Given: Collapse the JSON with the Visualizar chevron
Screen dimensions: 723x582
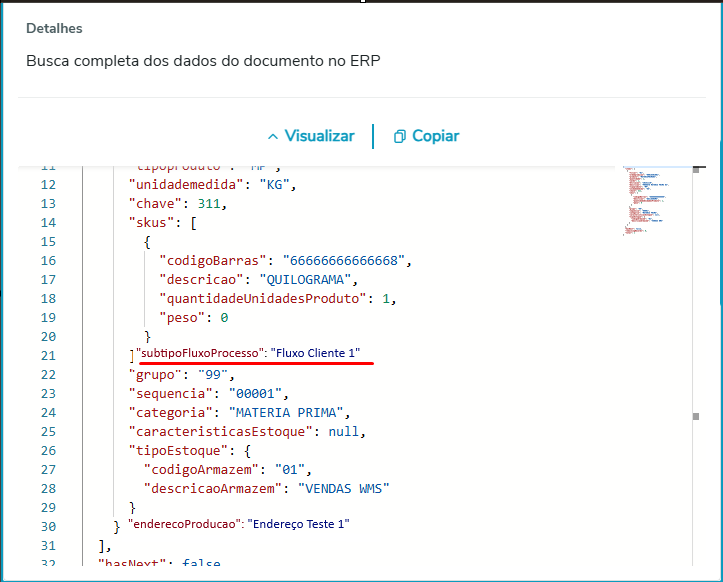Looking at the screenshot, I should (x=273, y=137).
